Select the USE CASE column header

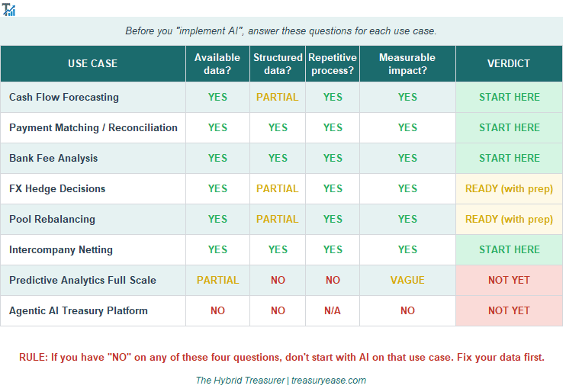point(93,63)
